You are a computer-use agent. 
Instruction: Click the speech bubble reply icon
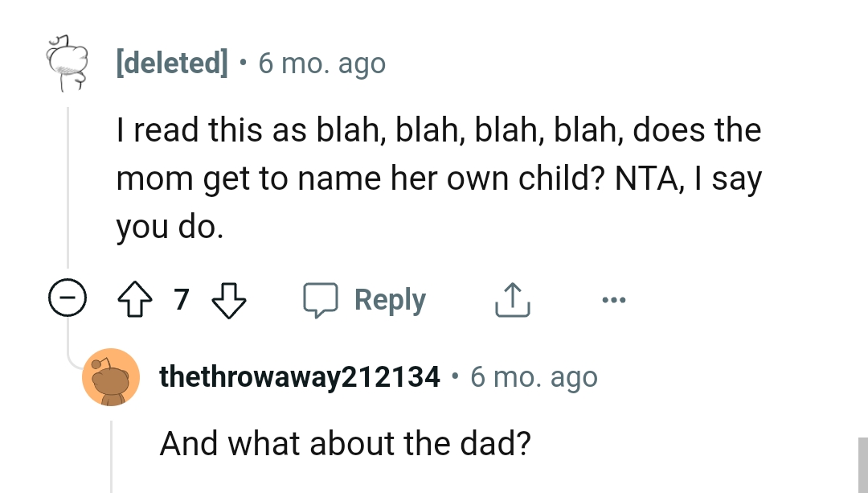(322, 298)
